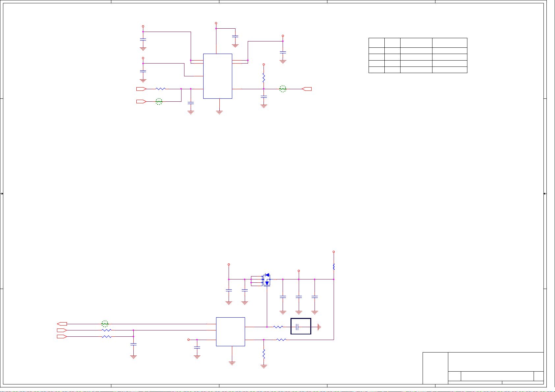The height and width of the screenshot is (392, 555).
Task: Select the capacitor inside the dark highlighted box
Action: [x=297, y=327]
